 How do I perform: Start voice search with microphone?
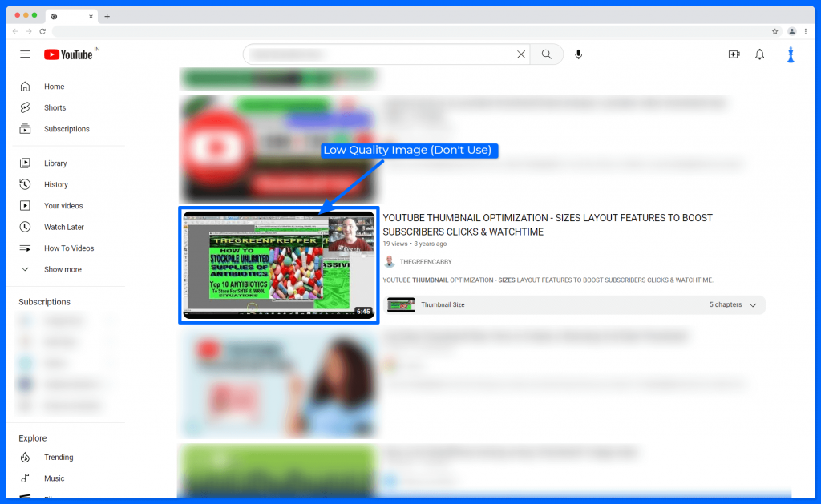tap(578, 54)
